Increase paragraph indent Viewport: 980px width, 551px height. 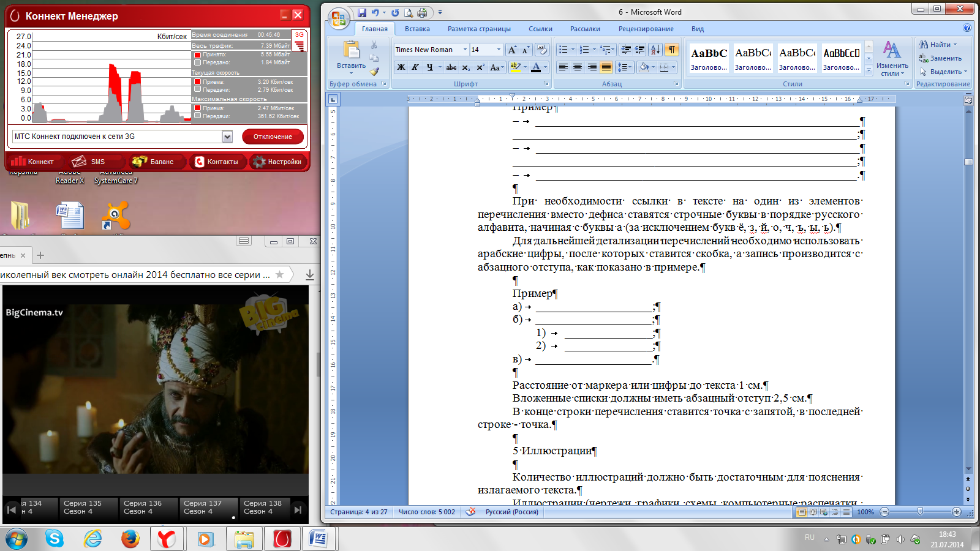639,50
